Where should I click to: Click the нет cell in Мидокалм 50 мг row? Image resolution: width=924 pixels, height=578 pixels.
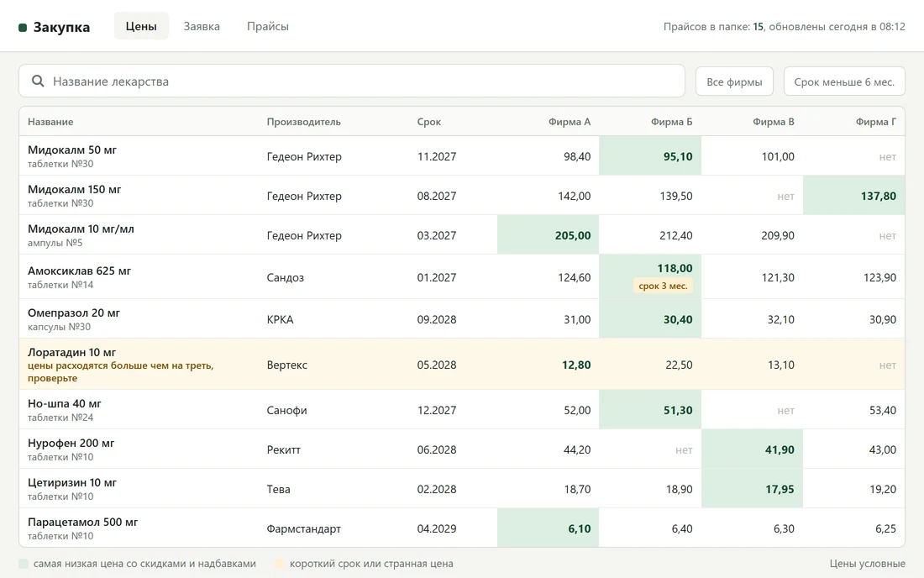pyautogui.click(x=888, y=157)
